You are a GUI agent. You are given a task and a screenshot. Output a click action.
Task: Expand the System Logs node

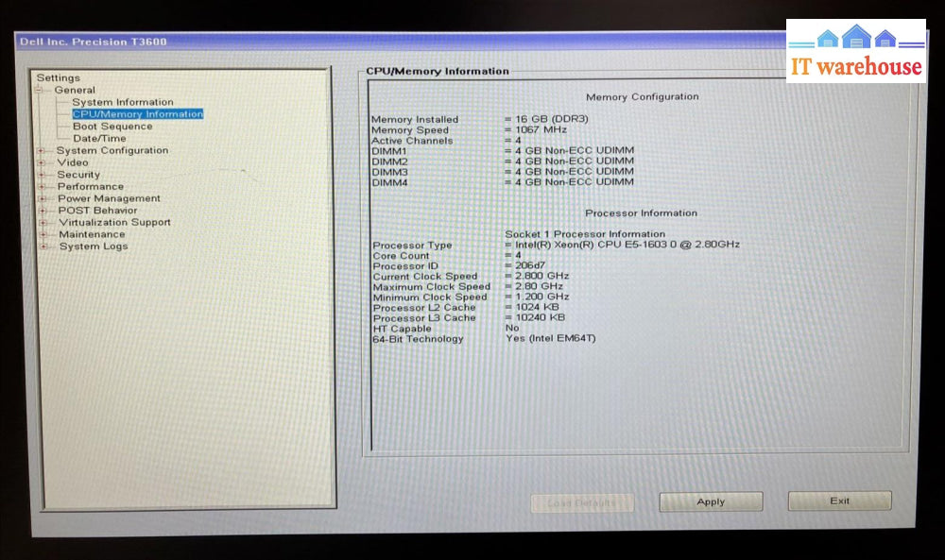43,246
